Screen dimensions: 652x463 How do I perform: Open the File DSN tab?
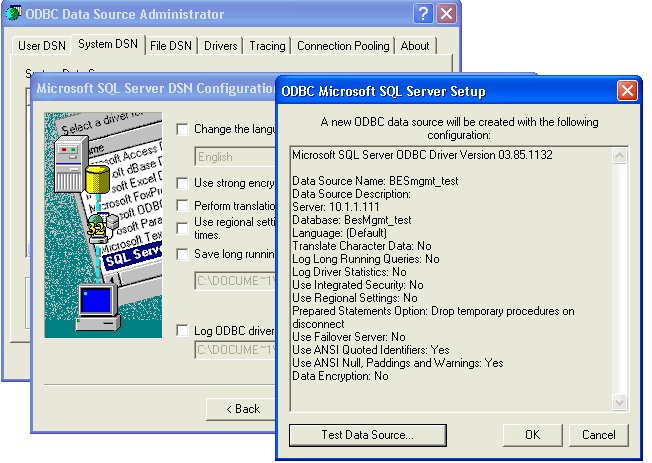pyautogui.click(x=171, y=46)
